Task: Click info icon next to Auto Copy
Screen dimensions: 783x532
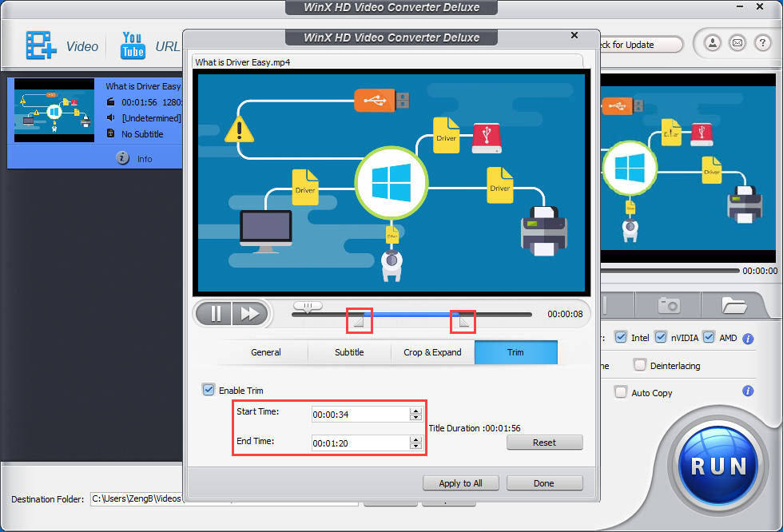Action: pyautogui.click(x=748, y=391)
